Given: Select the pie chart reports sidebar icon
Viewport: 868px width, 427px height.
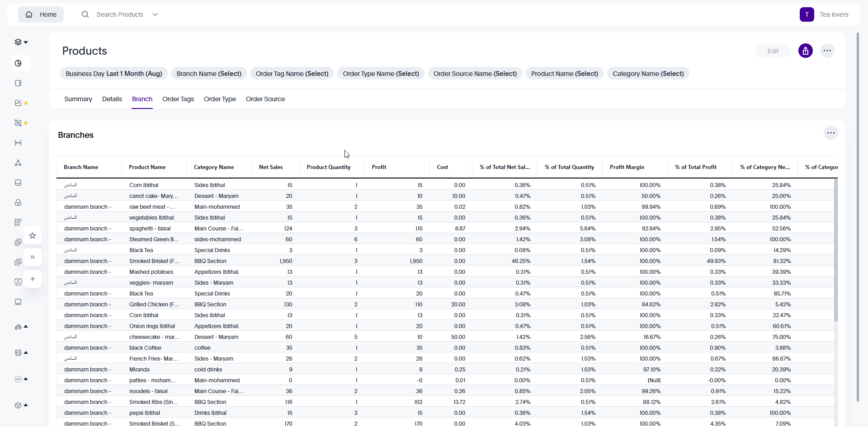Looking at the screenshot, I should [x=18, y=63].
